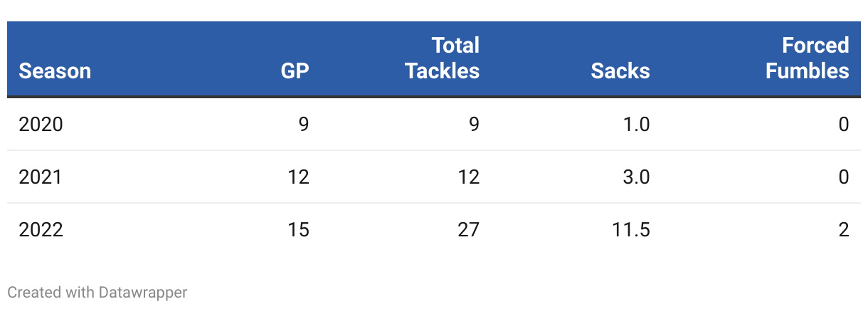The height and width of the screenshot is (309, 868).
Task: Select the 2021 season cell
Action: (41, 177)
